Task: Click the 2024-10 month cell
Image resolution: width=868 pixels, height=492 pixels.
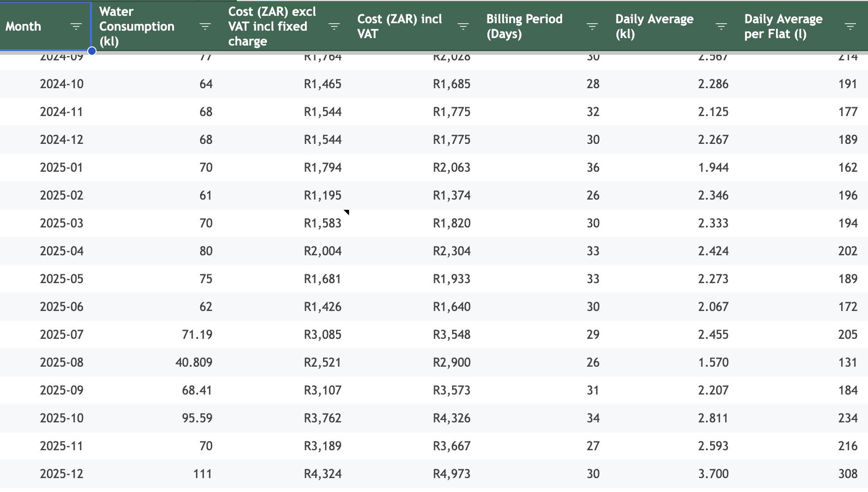Action: 62,84
